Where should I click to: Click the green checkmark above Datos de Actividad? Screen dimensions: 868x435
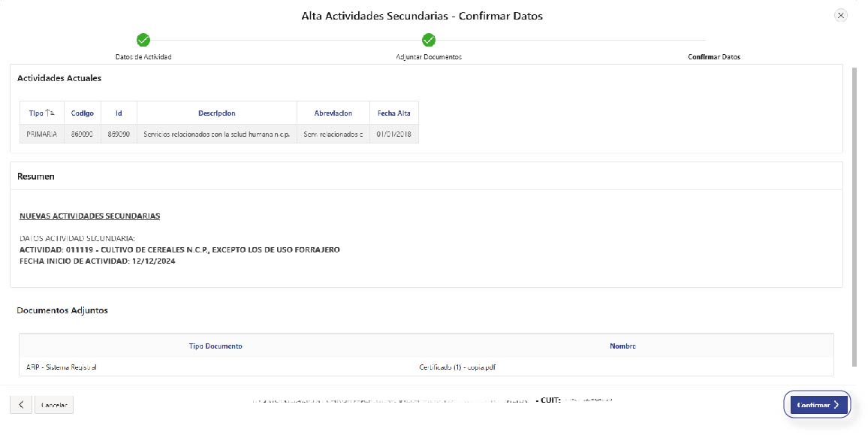tap(143, 41)
